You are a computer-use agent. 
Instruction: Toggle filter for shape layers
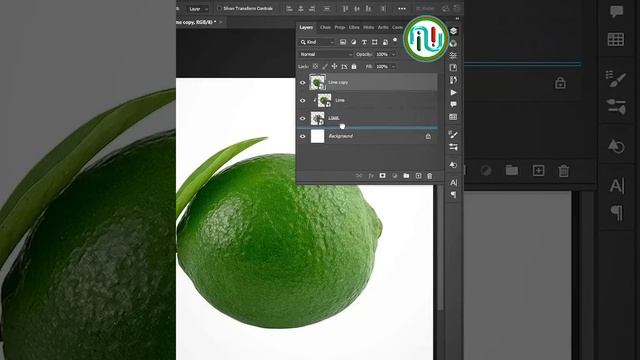[375, 42]
